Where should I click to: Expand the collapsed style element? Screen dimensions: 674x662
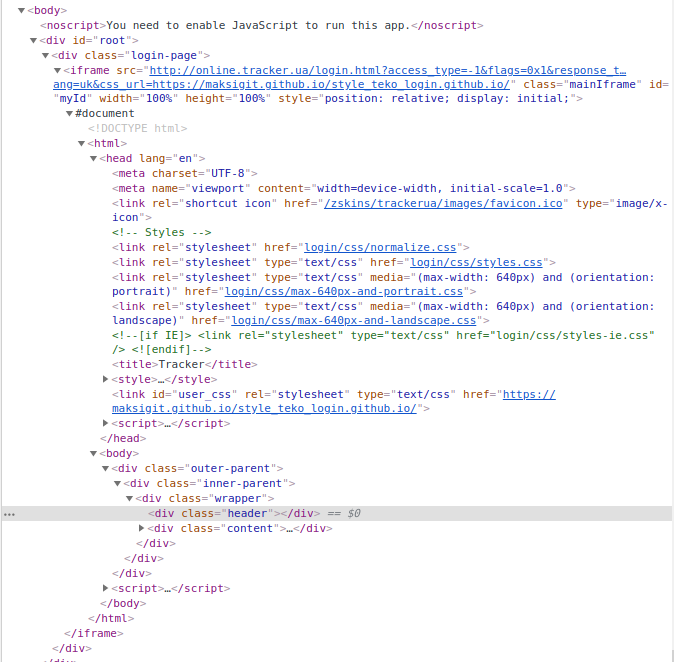[x=106, y=379]
